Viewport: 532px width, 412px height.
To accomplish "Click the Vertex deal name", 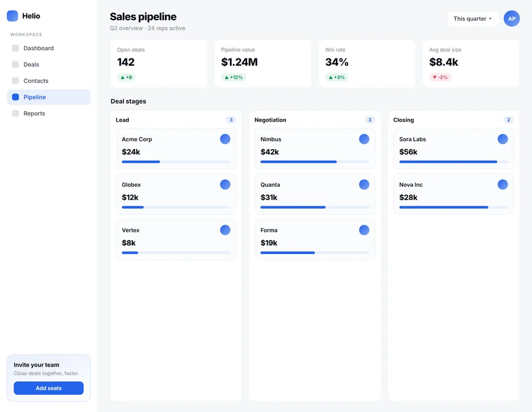I will (x=131, y=230).
